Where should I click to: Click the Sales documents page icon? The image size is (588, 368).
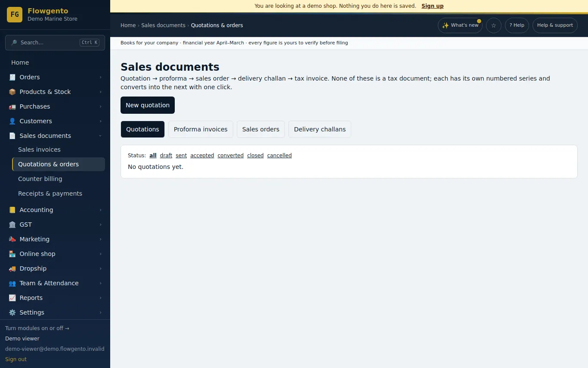(x=12, y=136)
